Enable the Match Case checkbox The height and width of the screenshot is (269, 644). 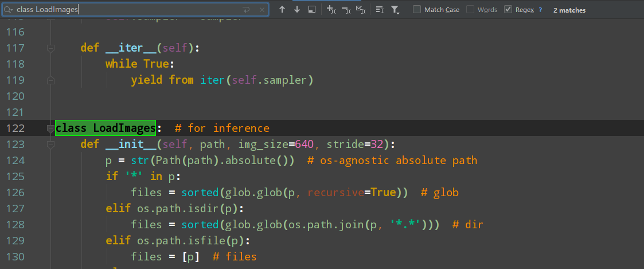(417, 9)
